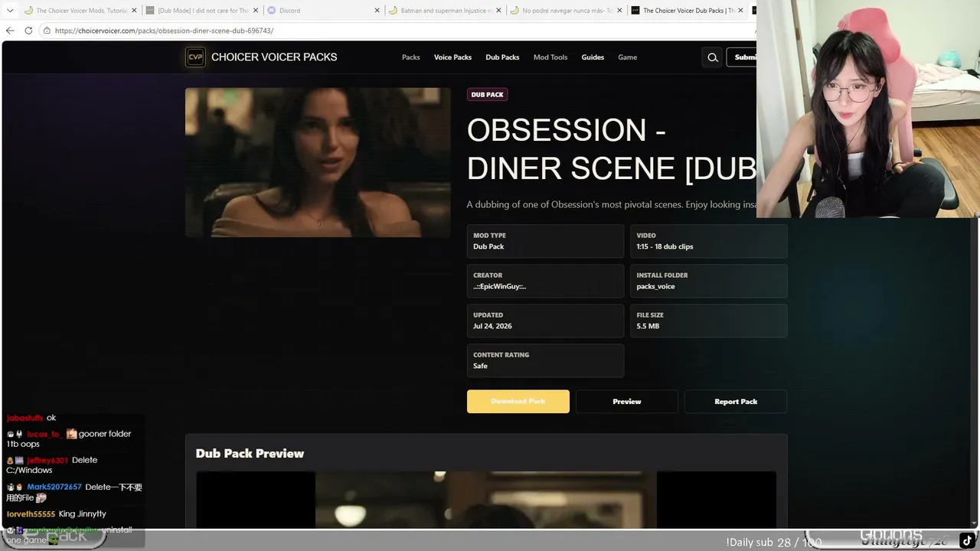Open the tab search dropdown arrow
The image size is (980, 551).
click(10, 11)
